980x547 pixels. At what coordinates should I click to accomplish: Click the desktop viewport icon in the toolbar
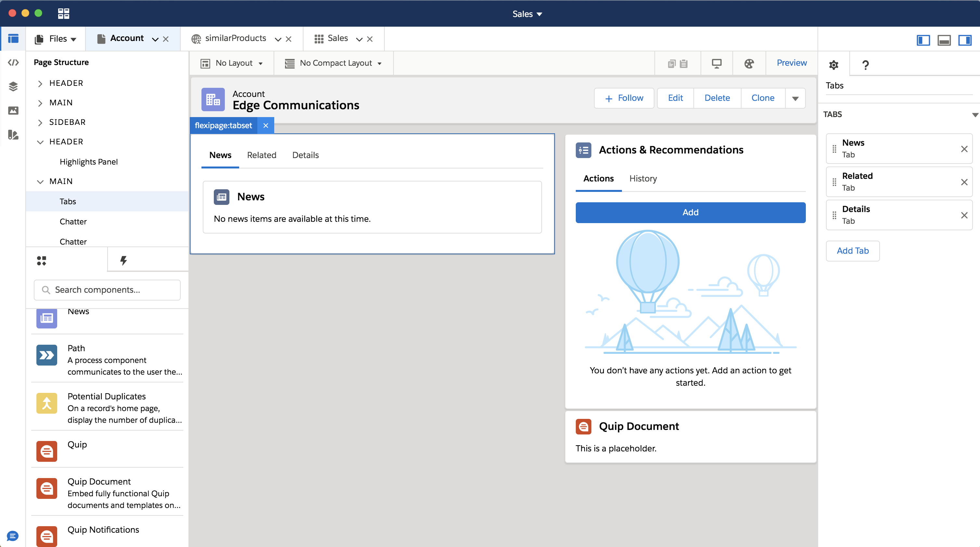pos(717,63)
